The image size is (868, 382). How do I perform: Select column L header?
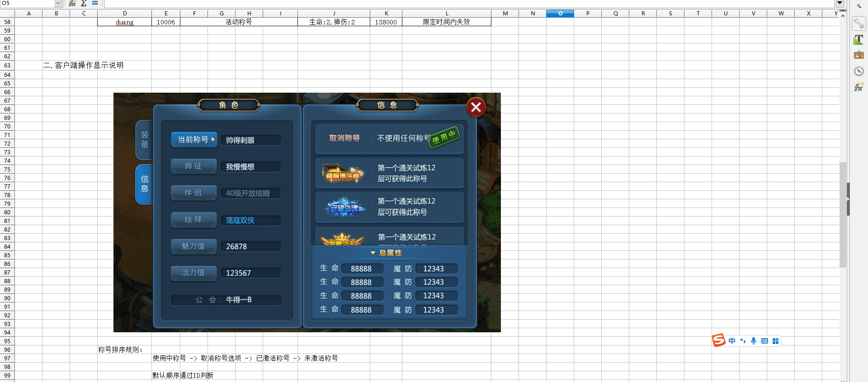tap(447, 14)
